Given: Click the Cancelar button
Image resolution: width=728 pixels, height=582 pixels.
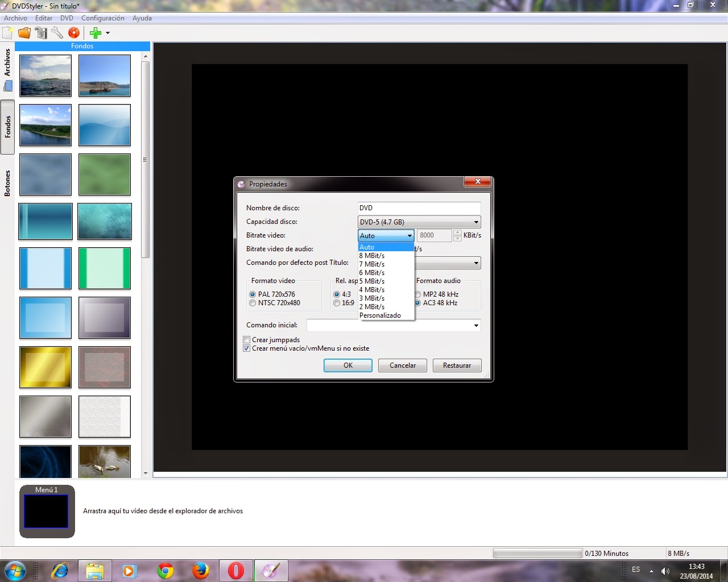Looking at the screenshot, I should pyautogui.click(x=403, y=365).
